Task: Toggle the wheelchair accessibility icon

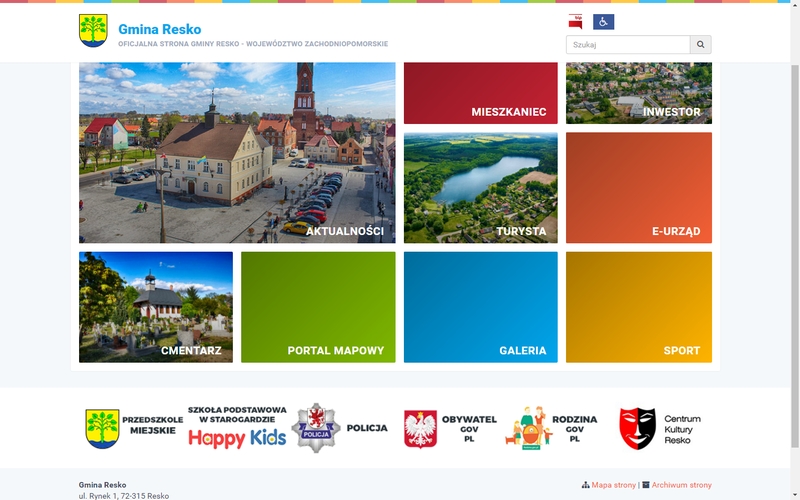Action: (x=604, y=22)
